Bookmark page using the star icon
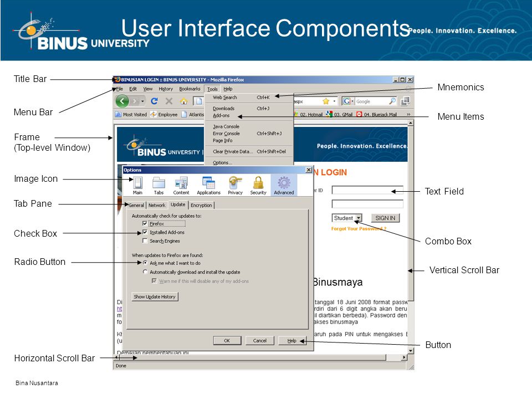This screenshot has height=399, width=532. (326, 101)
